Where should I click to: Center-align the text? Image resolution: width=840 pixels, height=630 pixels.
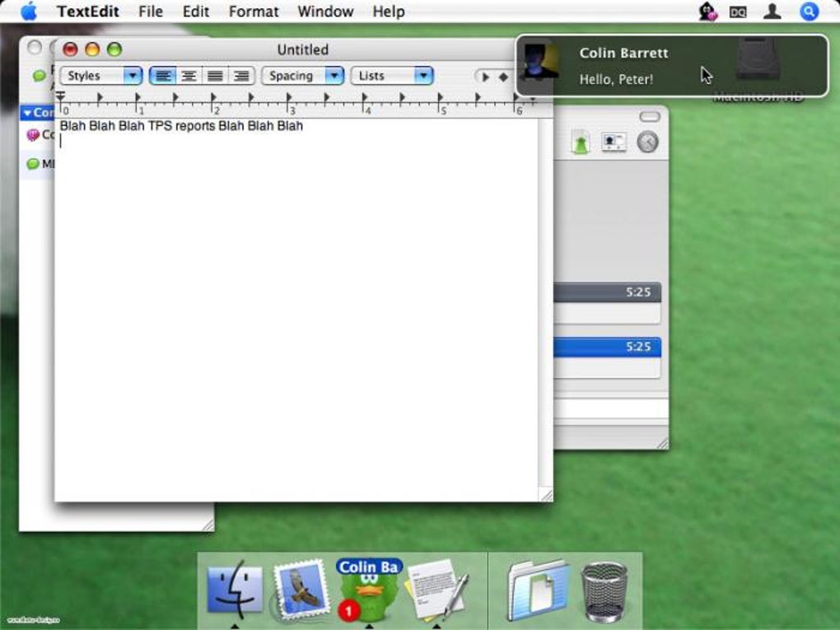(x=189, y=76)
